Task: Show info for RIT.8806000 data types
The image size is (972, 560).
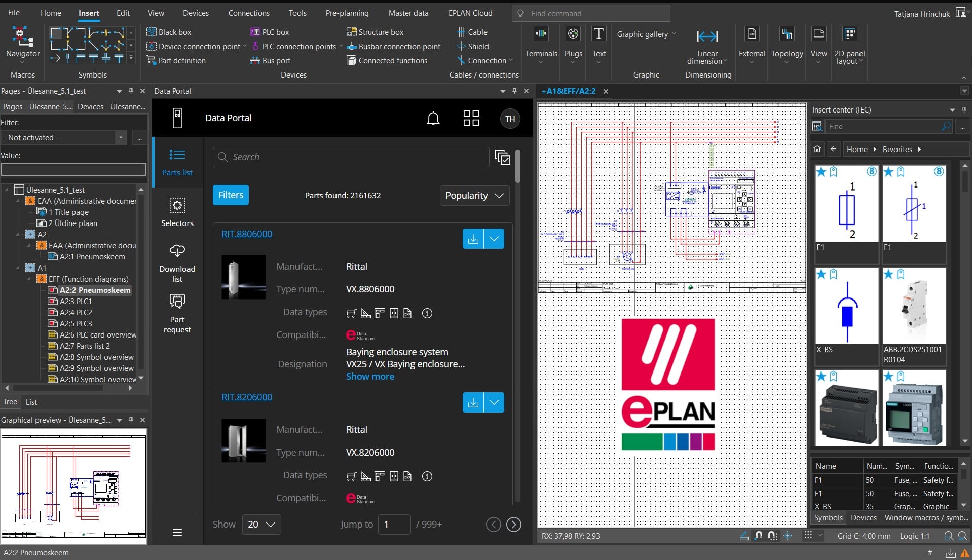Action: [x=427, y=313]
